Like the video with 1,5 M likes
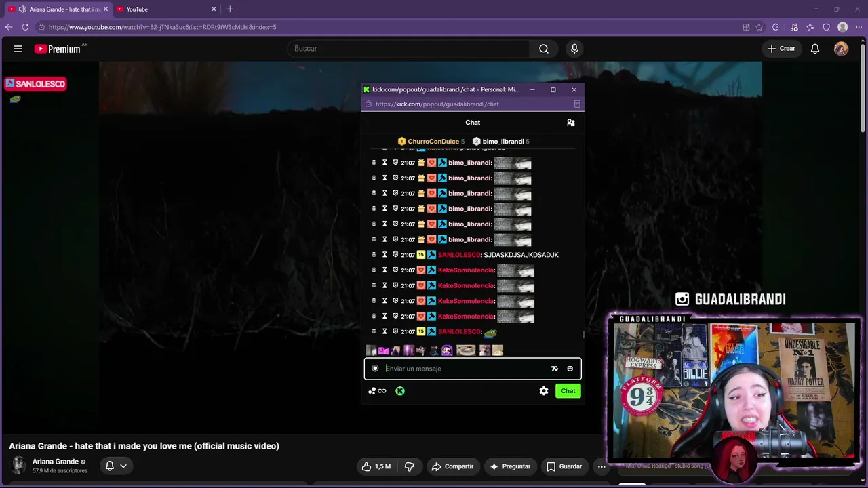This screenshot has width=868, height=488. (376, 466)
